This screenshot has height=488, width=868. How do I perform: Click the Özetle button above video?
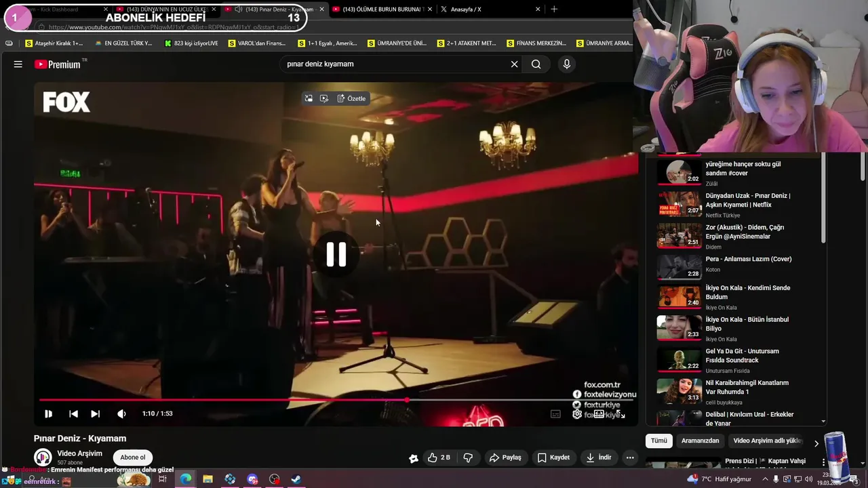351,99
